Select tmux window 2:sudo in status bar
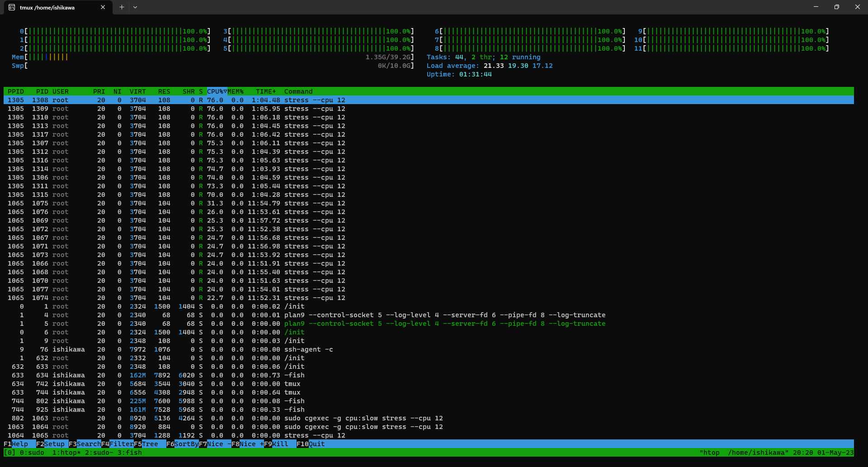 click(x=99, y=453)
